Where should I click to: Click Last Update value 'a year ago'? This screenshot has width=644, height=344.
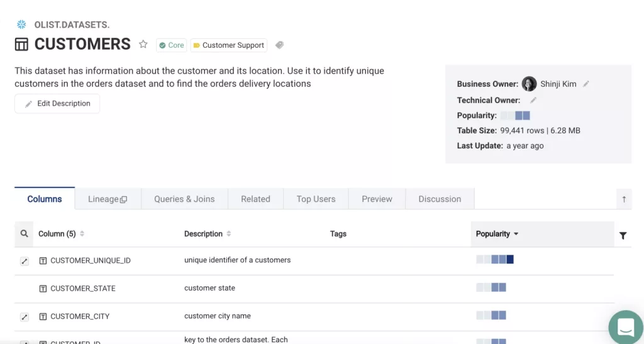pos(525,146)
